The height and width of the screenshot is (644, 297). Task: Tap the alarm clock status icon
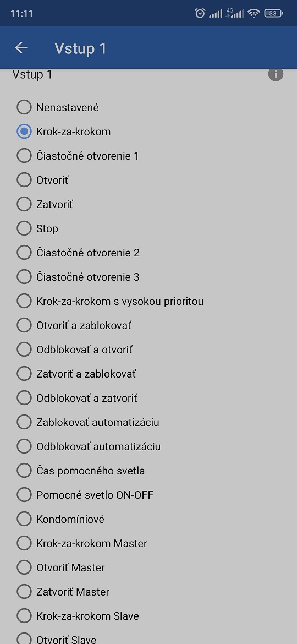(200, 13)
